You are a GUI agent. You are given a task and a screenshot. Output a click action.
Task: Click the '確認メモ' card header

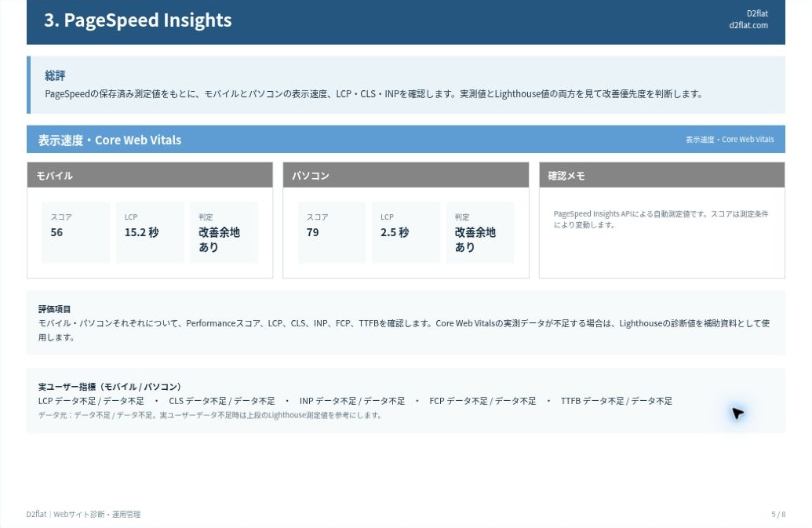(662, 176)
